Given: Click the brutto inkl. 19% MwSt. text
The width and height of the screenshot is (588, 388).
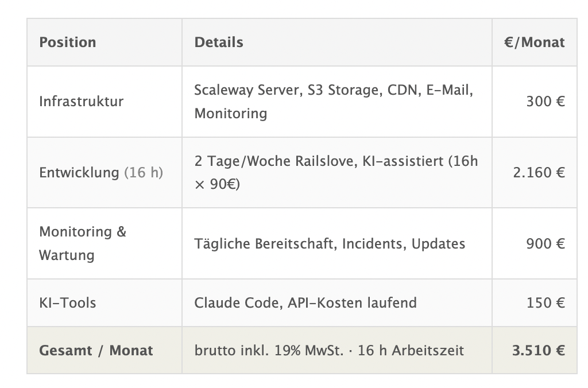Looking at the screenshot, I should [269, 351].
